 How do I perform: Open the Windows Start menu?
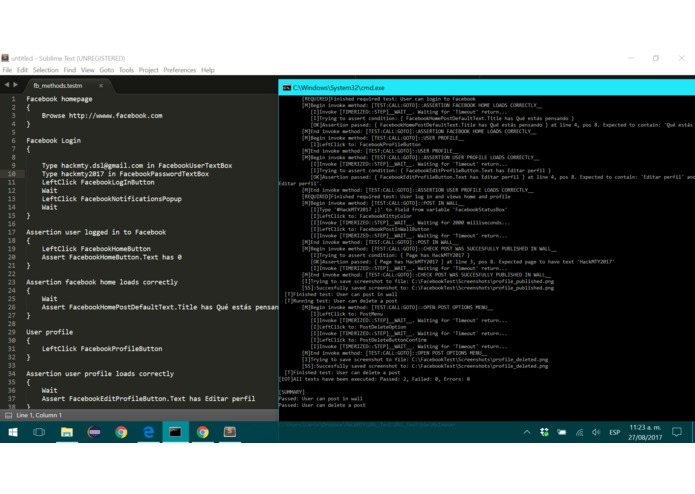[13, 432]
